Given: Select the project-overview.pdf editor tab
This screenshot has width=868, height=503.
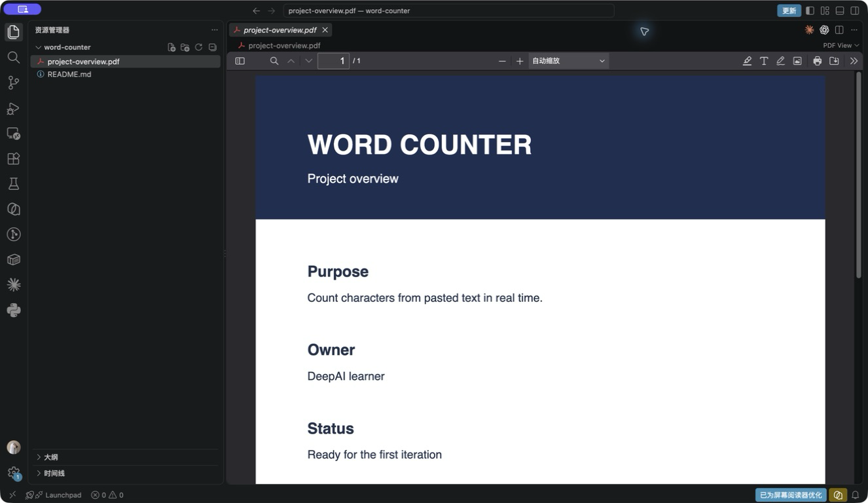Looking at the screenshot, I should click(281, 30).
